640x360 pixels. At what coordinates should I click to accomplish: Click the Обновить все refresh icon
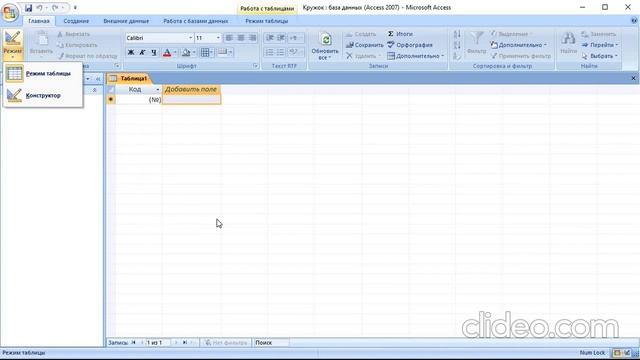click(325, 40)
